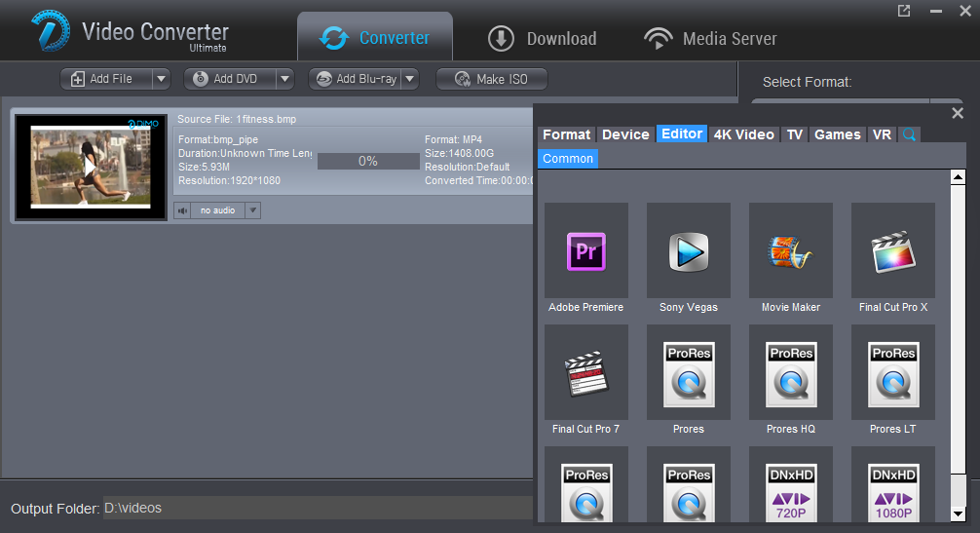
Task: Switch to the Format tab
Action: (566, 134)
